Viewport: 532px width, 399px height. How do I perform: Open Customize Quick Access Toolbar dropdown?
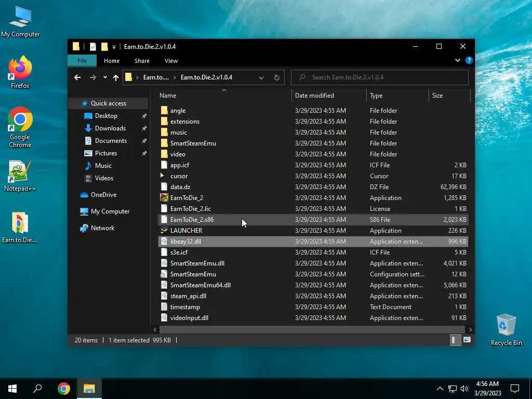(114, 47)
